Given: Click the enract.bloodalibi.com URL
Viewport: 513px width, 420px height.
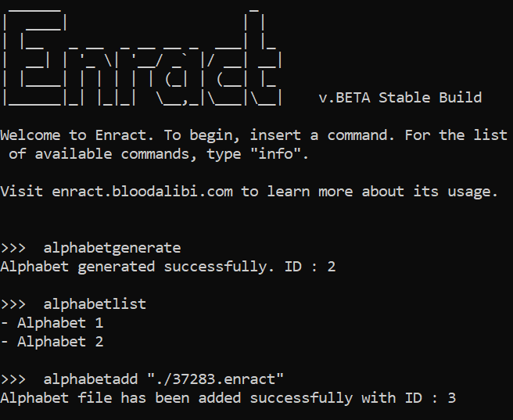Looking at the screenshot, I should 142,192.
